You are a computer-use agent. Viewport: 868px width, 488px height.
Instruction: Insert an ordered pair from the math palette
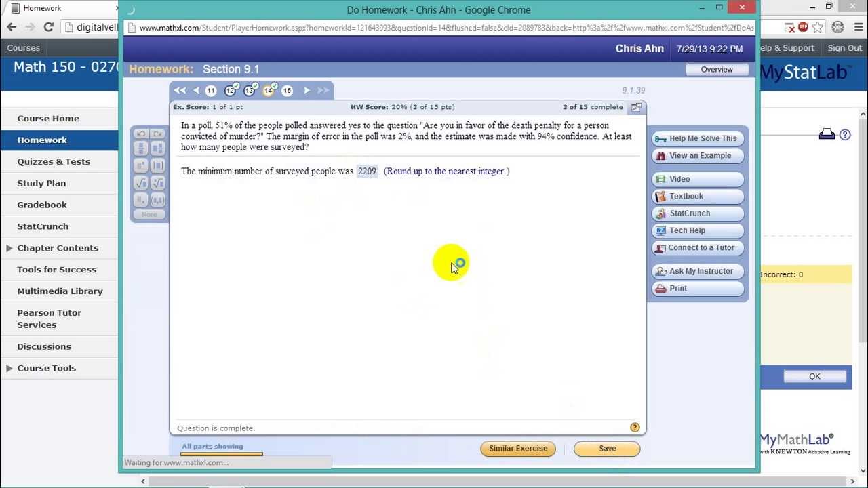point(157,199)
